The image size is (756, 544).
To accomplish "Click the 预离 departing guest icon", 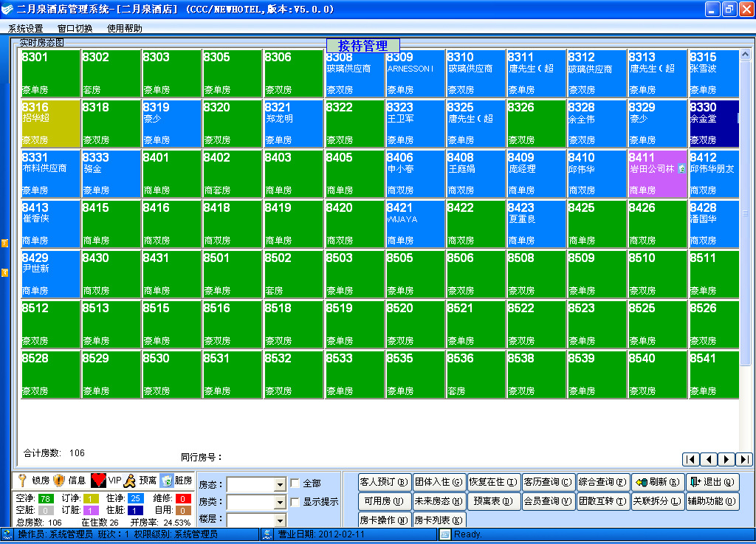I will tap(130, 480).
